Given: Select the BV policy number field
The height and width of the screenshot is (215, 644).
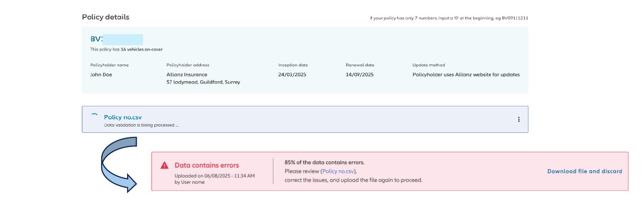Looking at the screenshot, I should (x=117, y=39).
